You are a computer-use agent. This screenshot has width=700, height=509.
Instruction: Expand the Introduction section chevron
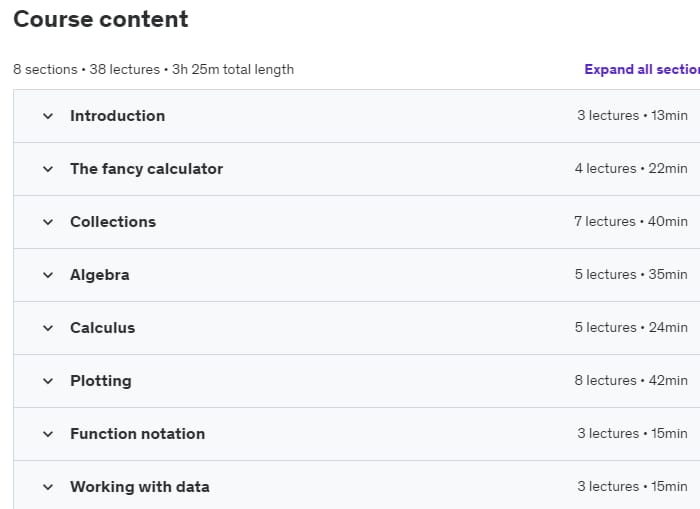click(48, 116)
